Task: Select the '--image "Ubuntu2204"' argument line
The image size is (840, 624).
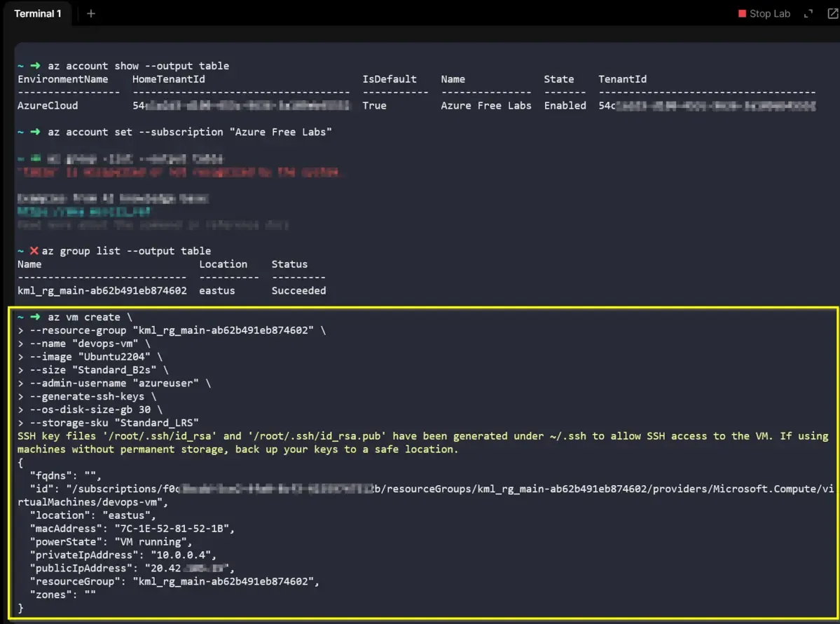Action: [x=90, y=357]
